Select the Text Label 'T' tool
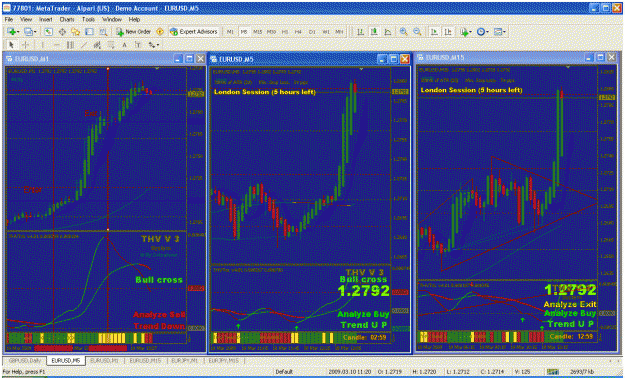625x378 pixels. click(x=138, y=45)
